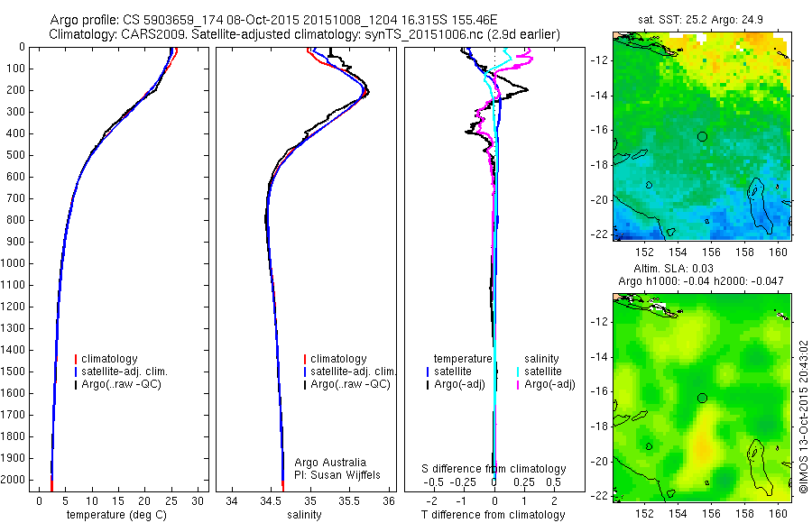The width and height of the screenshot is (812, 523).
Task: Click the Argo position circle on SLA map
Action: tap(702, 399)
